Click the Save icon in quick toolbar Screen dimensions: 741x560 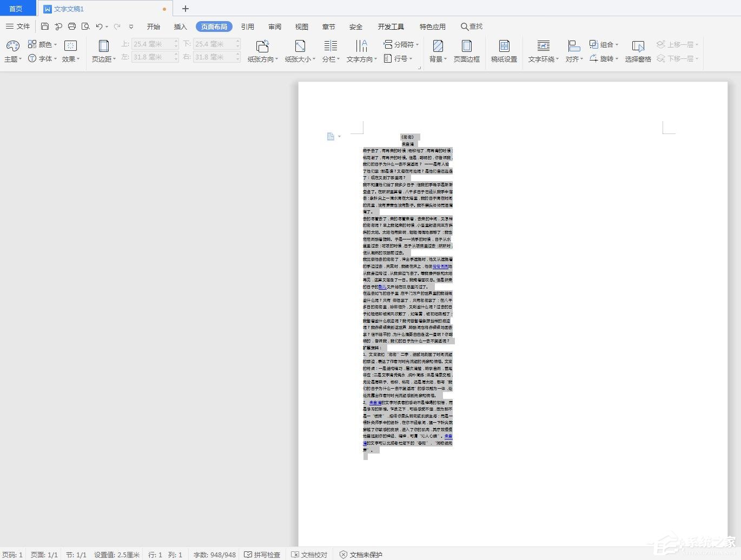pos(45,26)
